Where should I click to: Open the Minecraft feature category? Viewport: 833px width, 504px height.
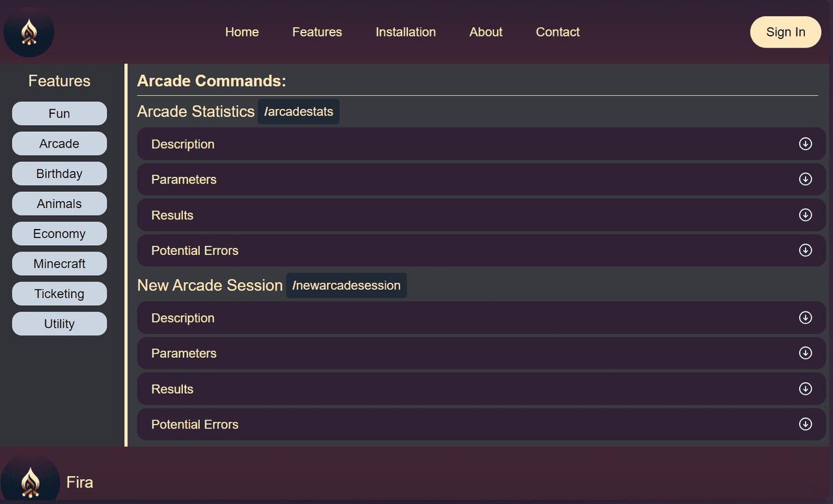(x=59, y=264)
